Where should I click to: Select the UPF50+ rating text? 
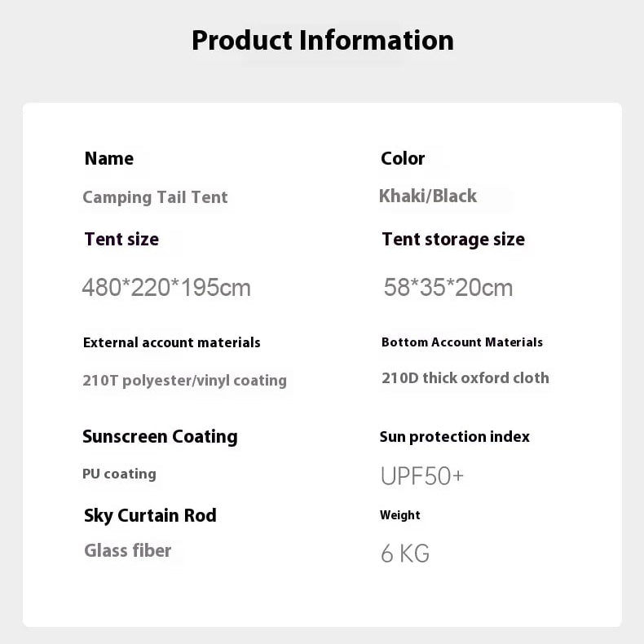click(422, 476)
